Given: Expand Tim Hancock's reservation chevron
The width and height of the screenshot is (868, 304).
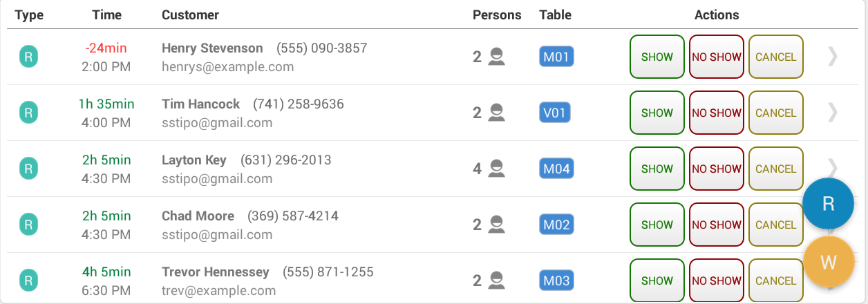Looking at the screenshot, I should click(833, 113).
